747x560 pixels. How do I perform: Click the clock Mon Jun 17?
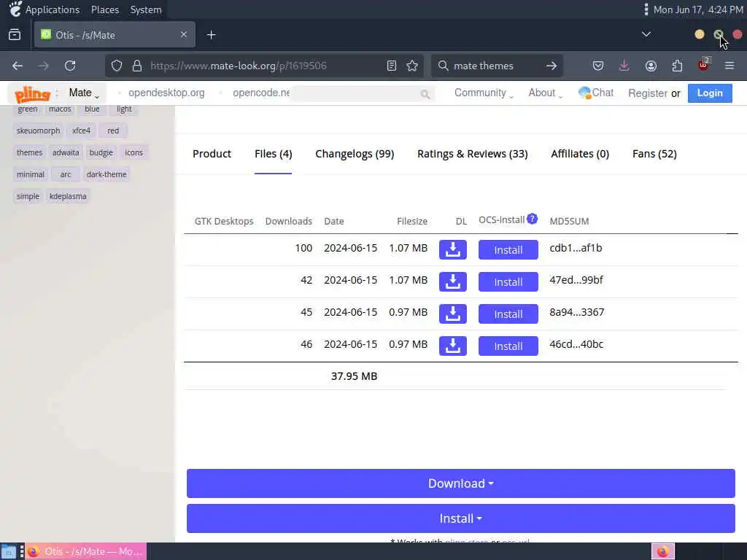pos(698,9)
